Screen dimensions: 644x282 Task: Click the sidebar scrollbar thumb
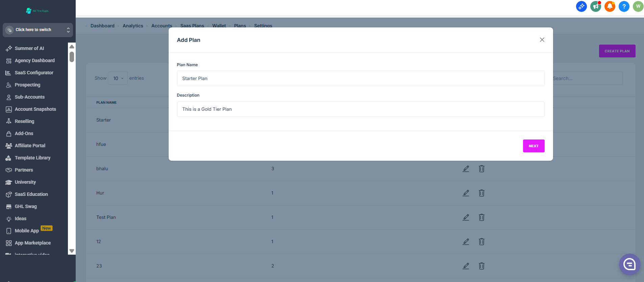(x=72, y=57)
